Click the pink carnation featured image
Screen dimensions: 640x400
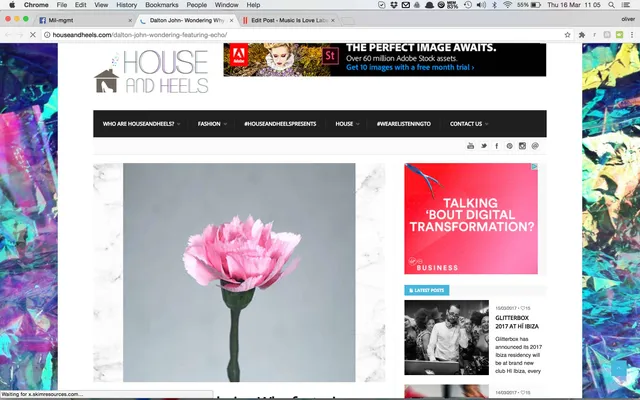239,273
